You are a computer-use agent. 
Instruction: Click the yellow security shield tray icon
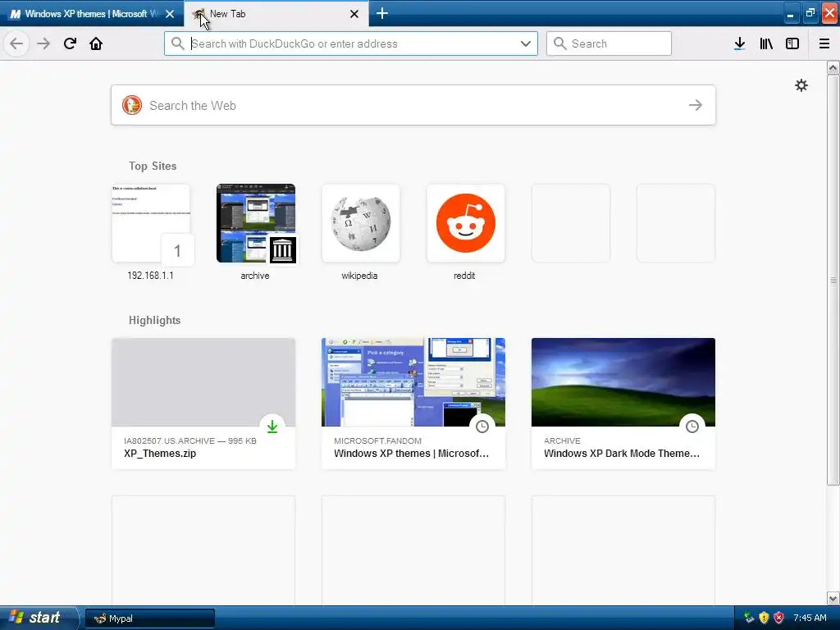(x=764, y=618)
